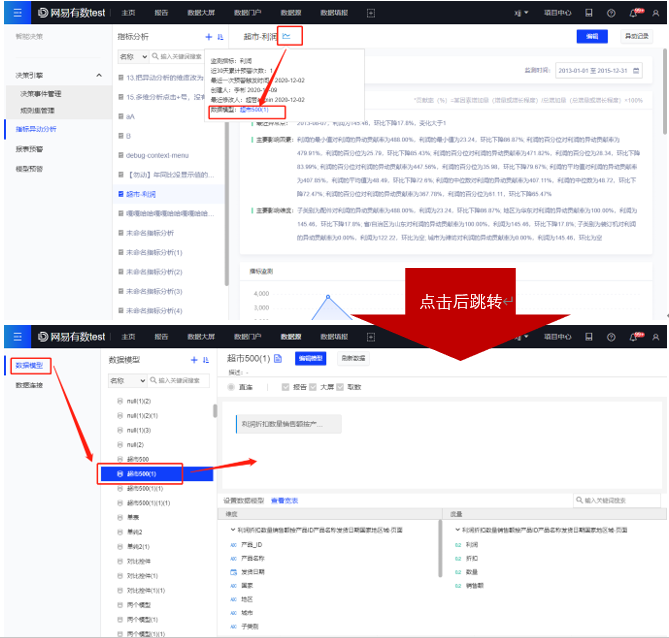Select the 直连 radio option

click(x=233, y=386)
